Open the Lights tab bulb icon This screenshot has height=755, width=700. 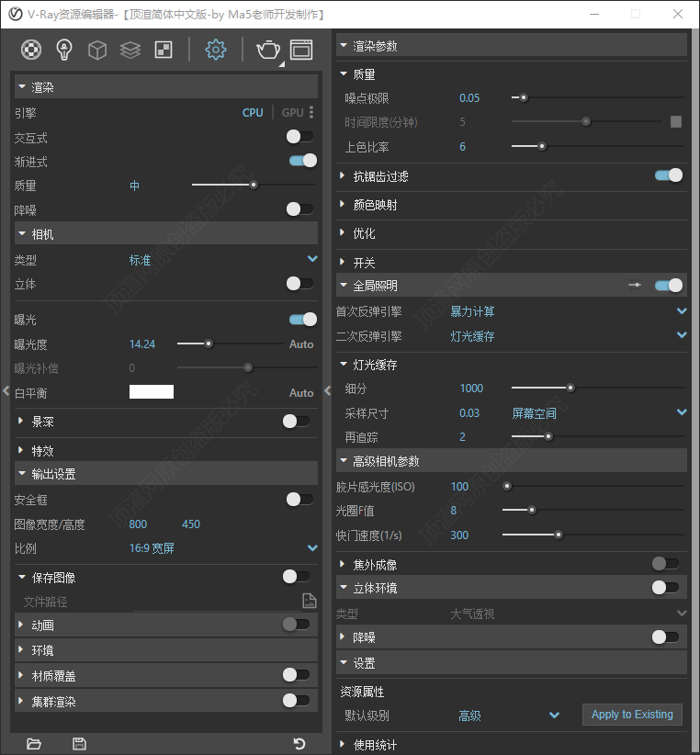coord(64,50)
